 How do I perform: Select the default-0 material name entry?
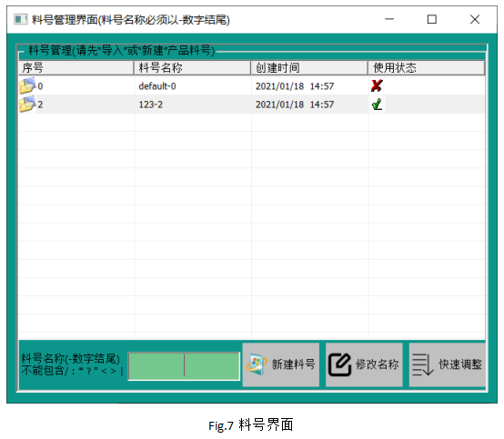[x=157, y=86]
